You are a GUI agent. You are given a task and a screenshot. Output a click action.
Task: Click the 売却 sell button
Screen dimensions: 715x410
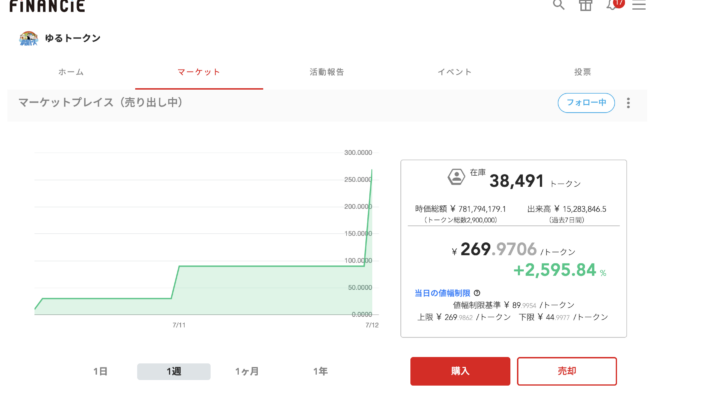point(567,371)
